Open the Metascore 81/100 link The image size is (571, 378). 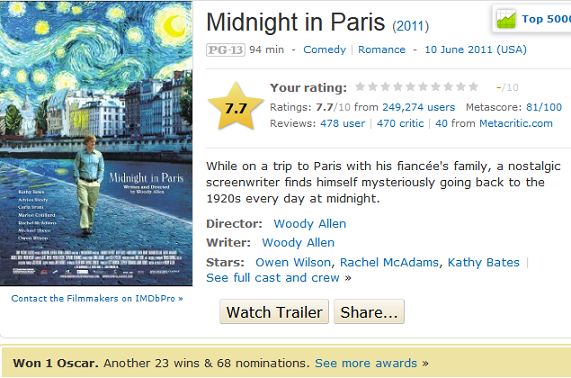[544, 107]
